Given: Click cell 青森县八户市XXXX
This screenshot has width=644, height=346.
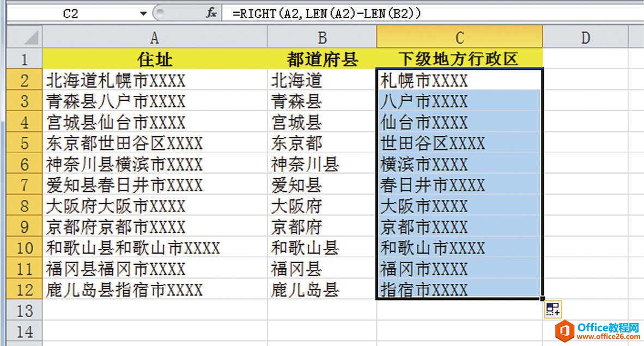Looking at the screenshot, I should [x=155, y=101].
